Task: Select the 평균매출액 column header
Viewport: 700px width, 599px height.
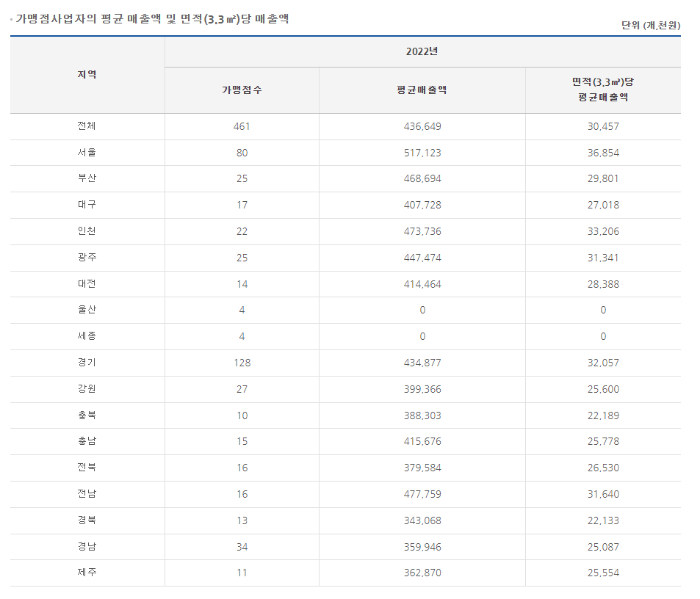Action: coord(422,90)
